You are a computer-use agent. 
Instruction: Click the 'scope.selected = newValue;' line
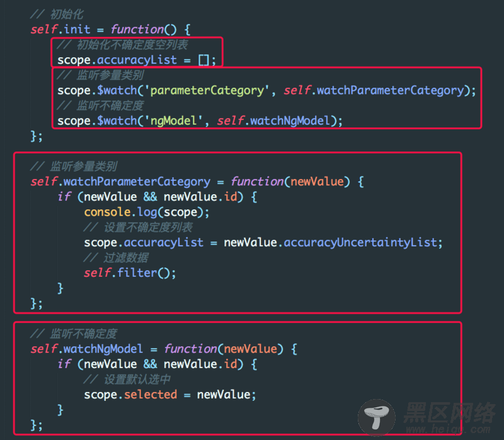170,395
